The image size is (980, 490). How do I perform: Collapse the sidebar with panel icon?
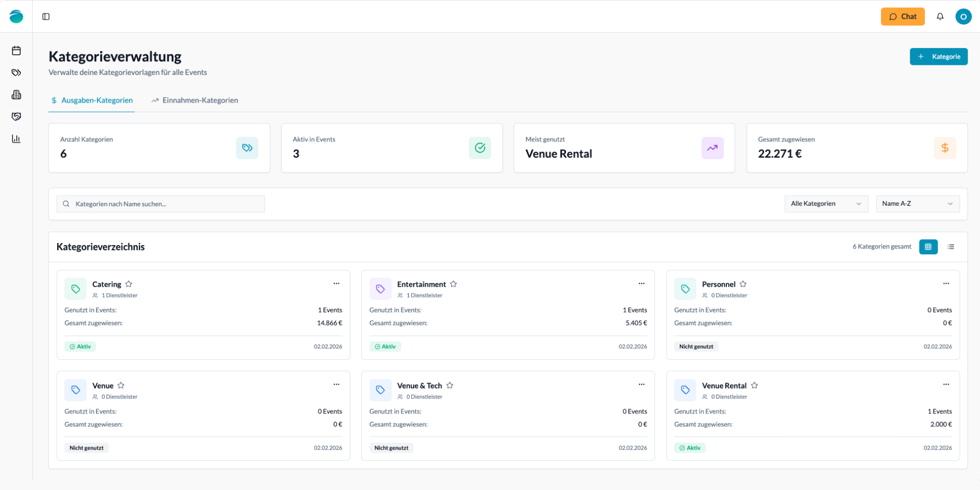coord(46,17)
